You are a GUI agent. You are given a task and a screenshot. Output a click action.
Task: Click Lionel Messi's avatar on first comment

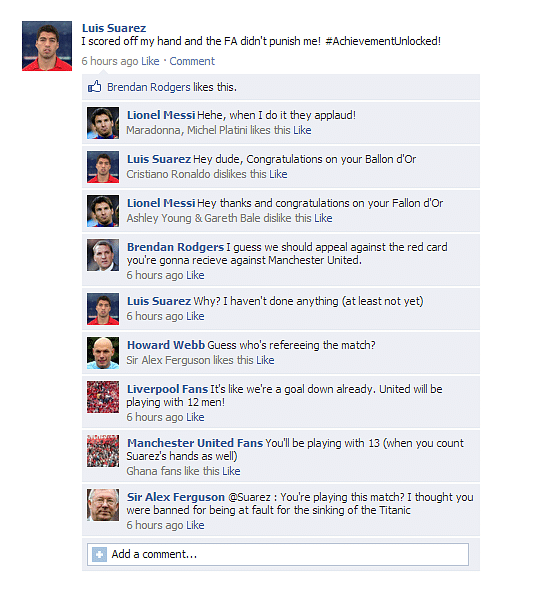pos(103,123)
